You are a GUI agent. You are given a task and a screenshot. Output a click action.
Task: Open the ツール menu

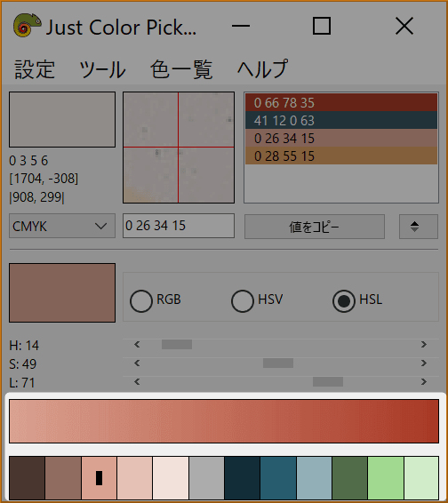102,69
